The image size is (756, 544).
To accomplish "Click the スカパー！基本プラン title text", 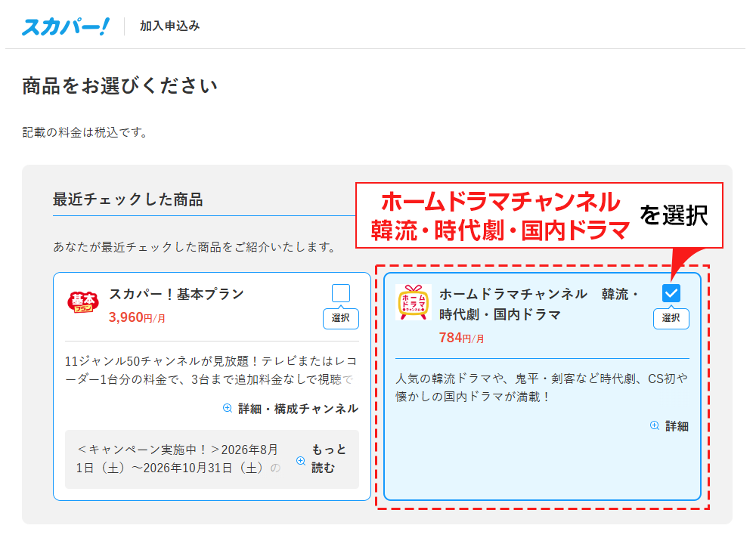I will pyautogui.click(x=176, y=294).
